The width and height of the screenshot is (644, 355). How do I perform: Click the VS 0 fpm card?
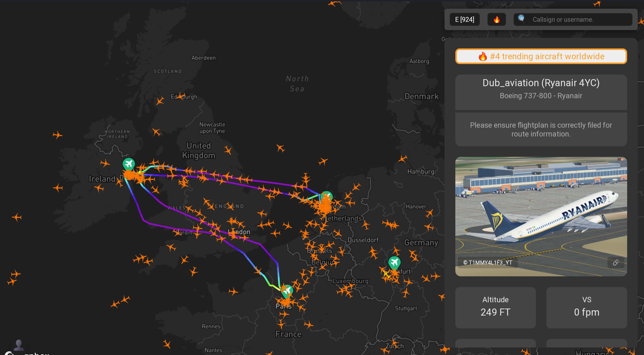pyautogui.click(x=586, y=307)
